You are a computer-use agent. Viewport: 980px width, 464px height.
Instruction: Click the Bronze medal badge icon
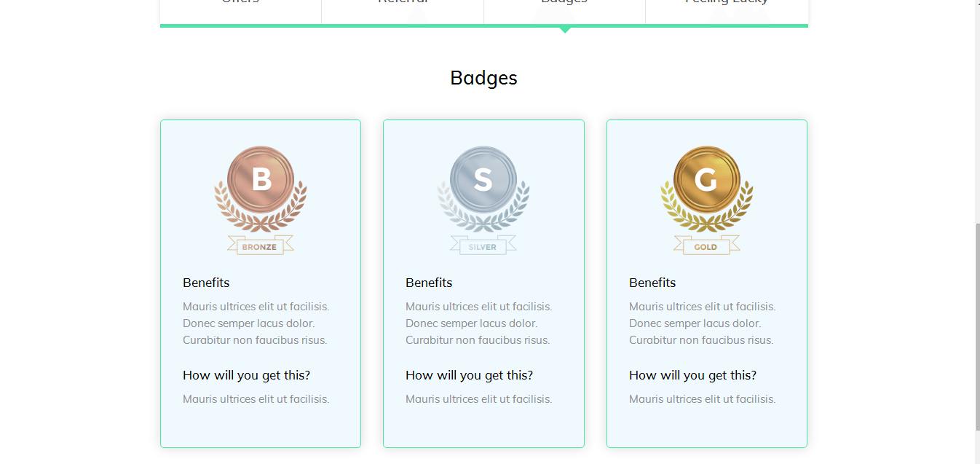tap(261, 200)
